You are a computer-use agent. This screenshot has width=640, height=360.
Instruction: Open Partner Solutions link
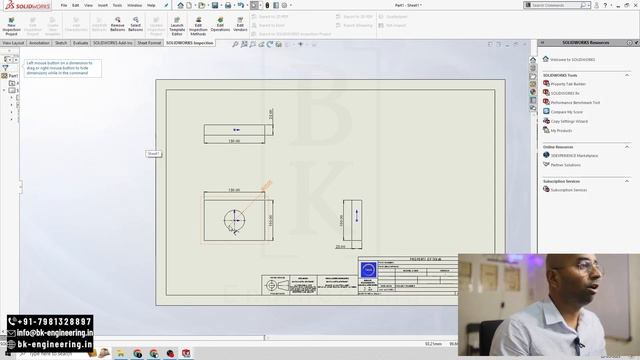565,165
